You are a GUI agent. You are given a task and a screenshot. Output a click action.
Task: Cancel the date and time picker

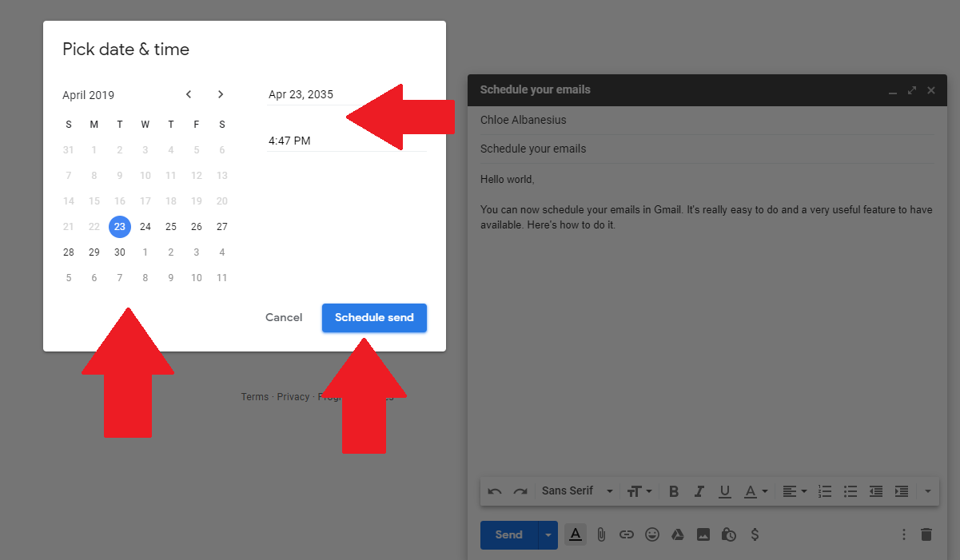284,317
